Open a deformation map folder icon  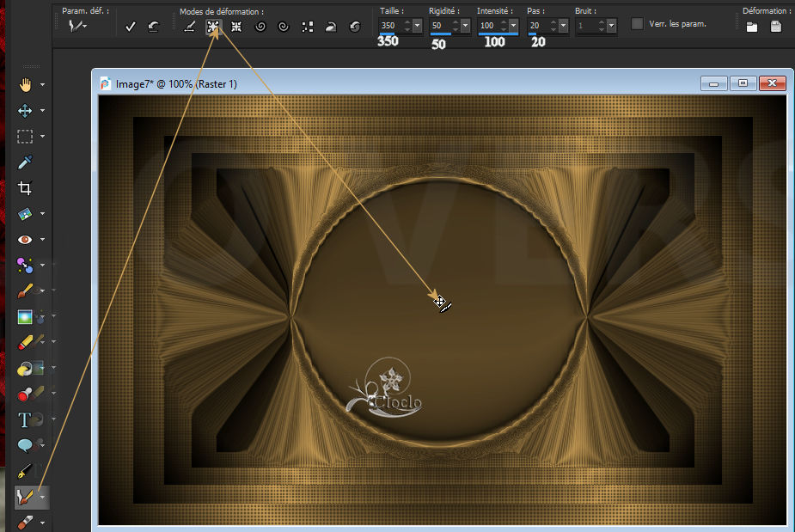tap(752, 27)
